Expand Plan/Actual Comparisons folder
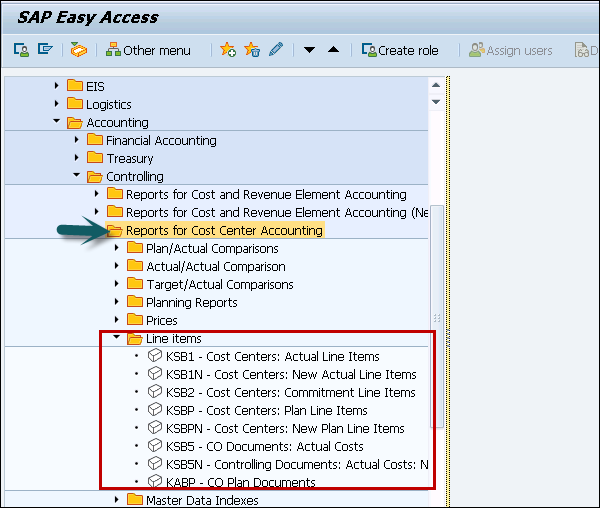This screenshot has width=600, height=508. click(117, 247)
